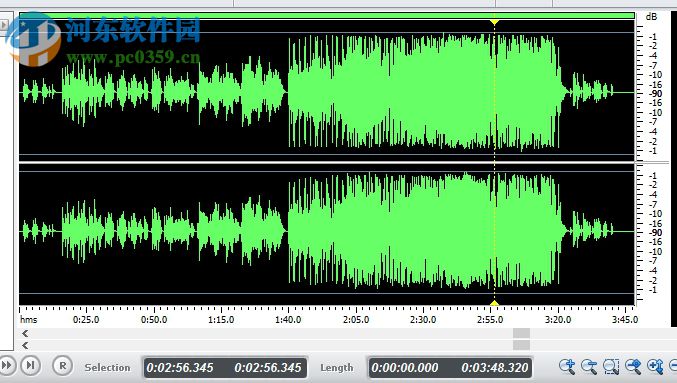Screen dimensions: 677x383
Task: Click the 1:15.0 mark on the time ruler
Action: click(x=221, y=320)
